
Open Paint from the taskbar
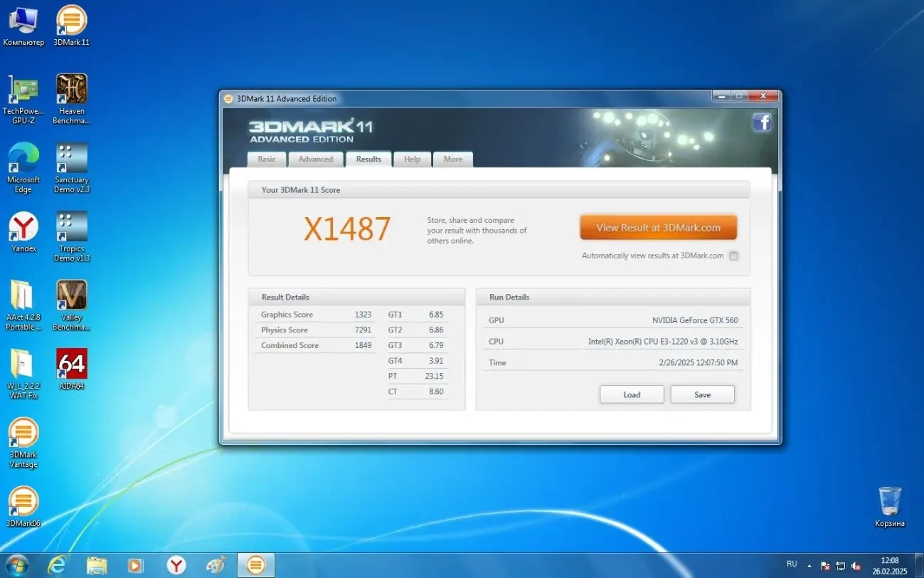(216, 564)
